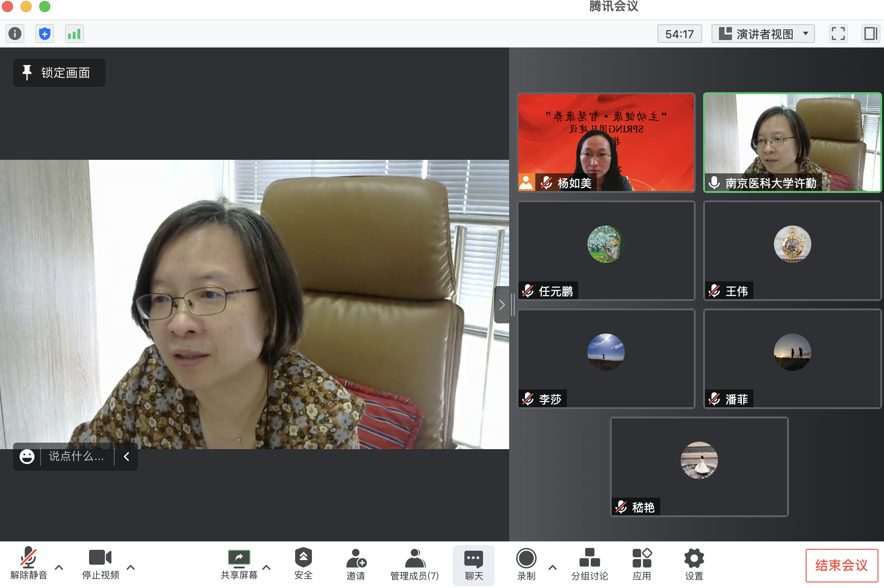
Task: Turn off camera with 停止视频
Action: pyautogui.click(x=100, y=564)
